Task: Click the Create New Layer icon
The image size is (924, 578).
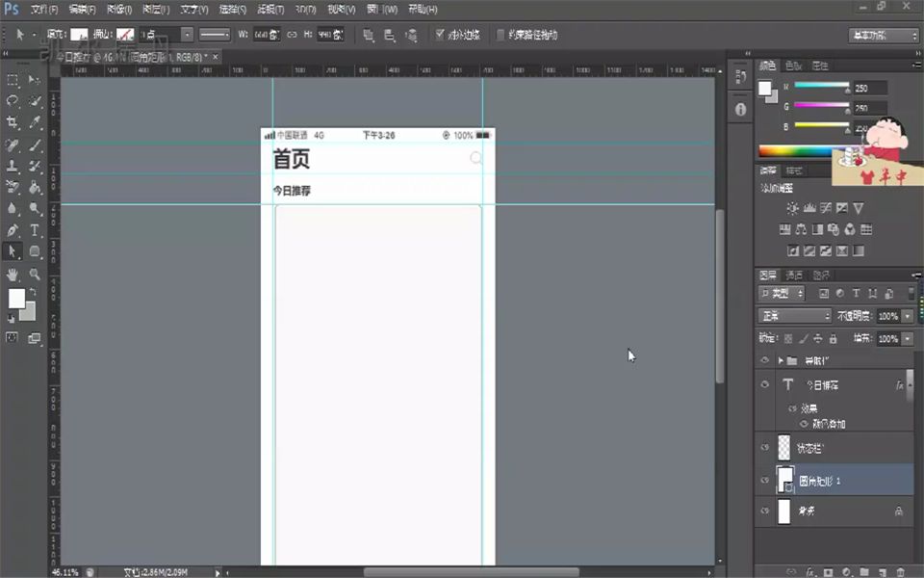Action: 882,571
